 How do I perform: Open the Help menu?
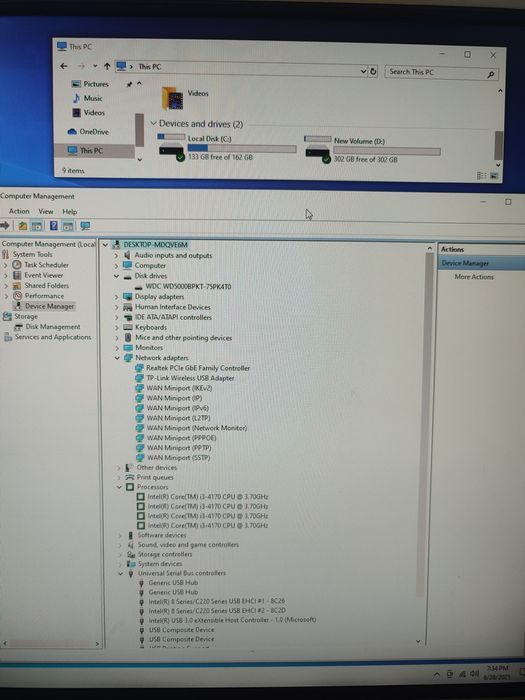69,212
